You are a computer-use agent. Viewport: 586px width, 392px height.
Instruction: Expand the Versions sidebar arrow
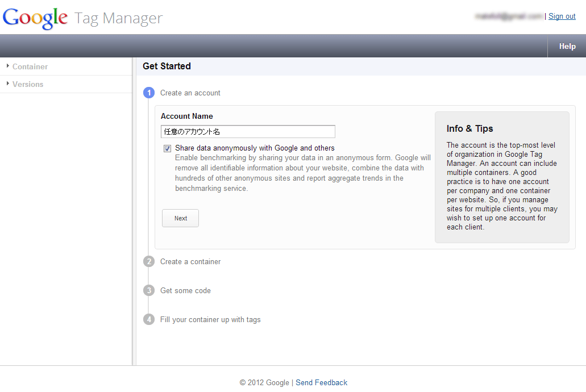click(x=8, y=84)
